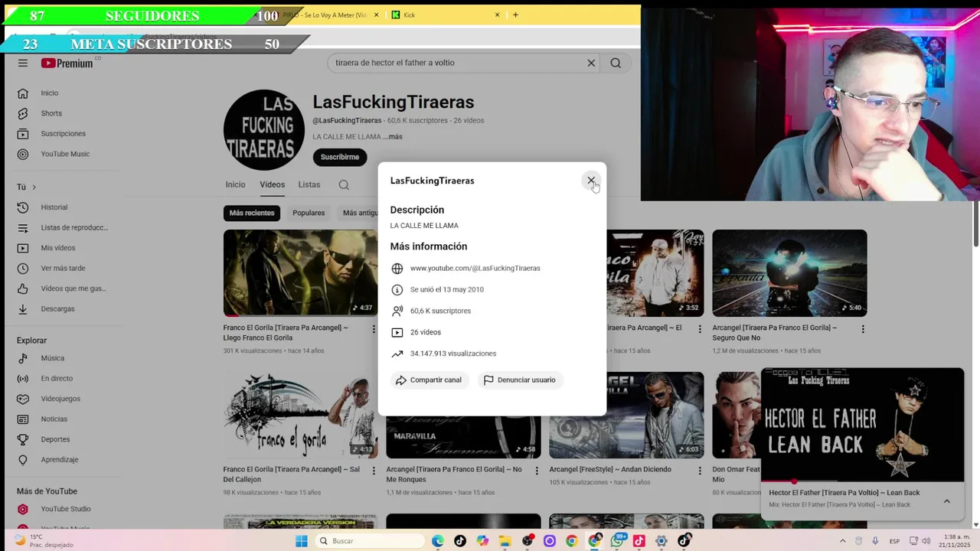Open the Llego Franco El Gorila video thumbnail
Viewport: 980px width, 551px height.
[300, 273]
